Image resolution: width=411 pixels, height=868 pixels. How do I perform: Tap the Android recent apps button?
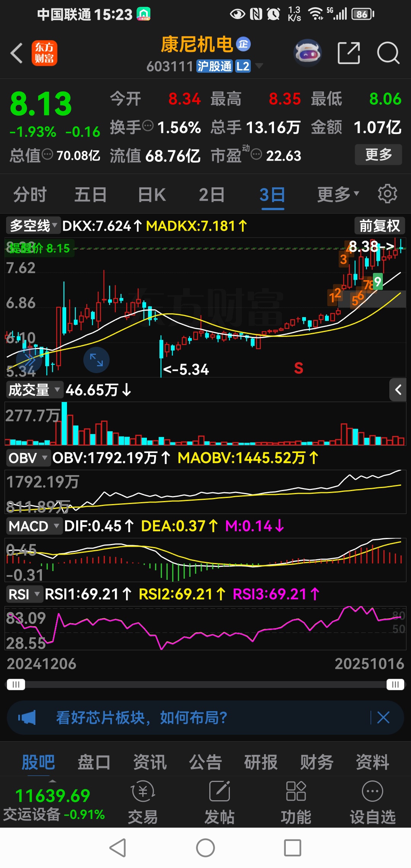point(293,848)
